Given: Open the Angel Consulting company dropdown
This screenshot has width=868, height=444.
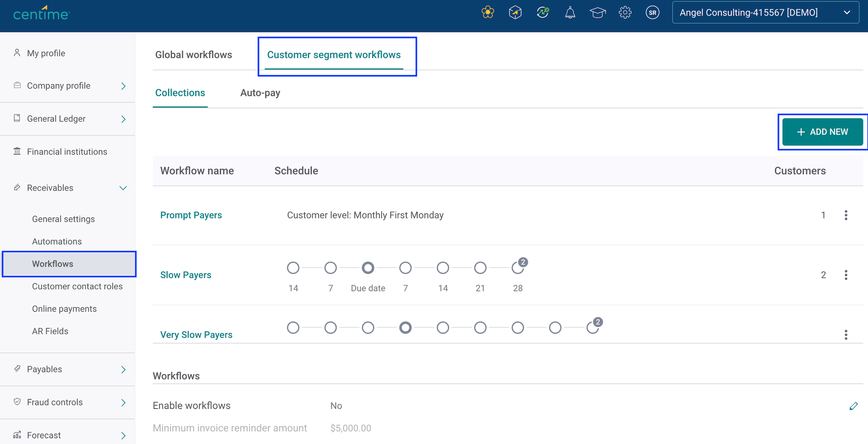Looking at the screenshot, I should (765, 13).
